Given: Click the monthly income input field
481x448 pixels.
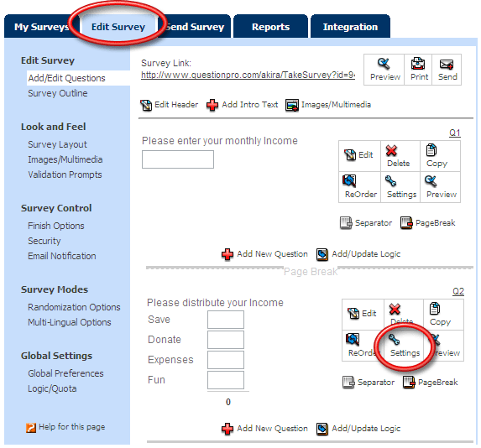Looking at the screenshot, I should click(178, 159).
